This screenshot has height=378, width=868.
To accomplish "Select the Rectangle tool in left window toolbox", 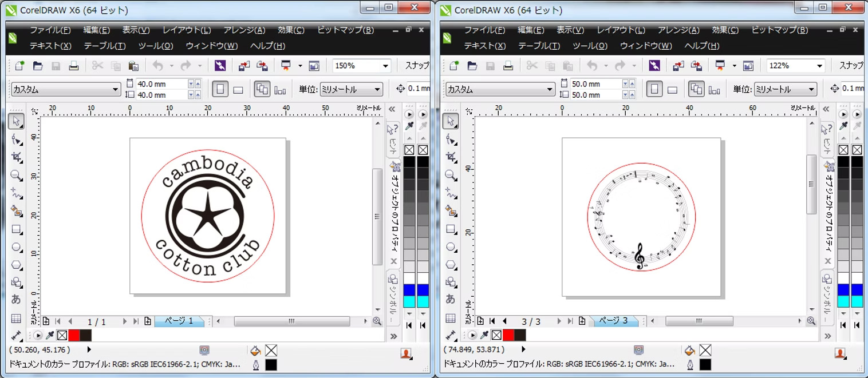I will [x=17, y=229].
